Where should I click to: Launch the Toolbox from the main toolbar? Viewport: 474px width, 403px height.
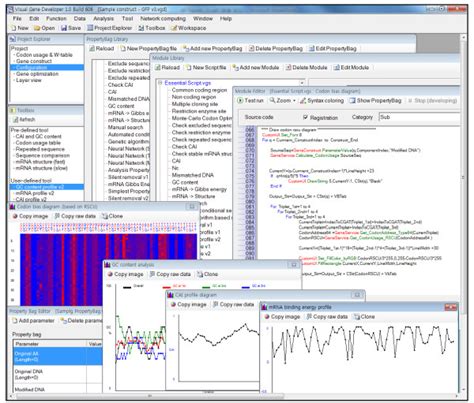pyautogui.click(x=152, y=28)
